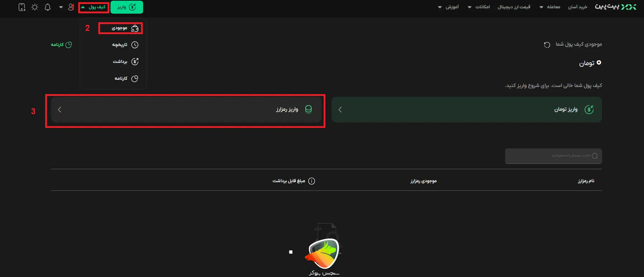Click the magnifier icon in the search box
644x277 pixels.
pos(595,156)
